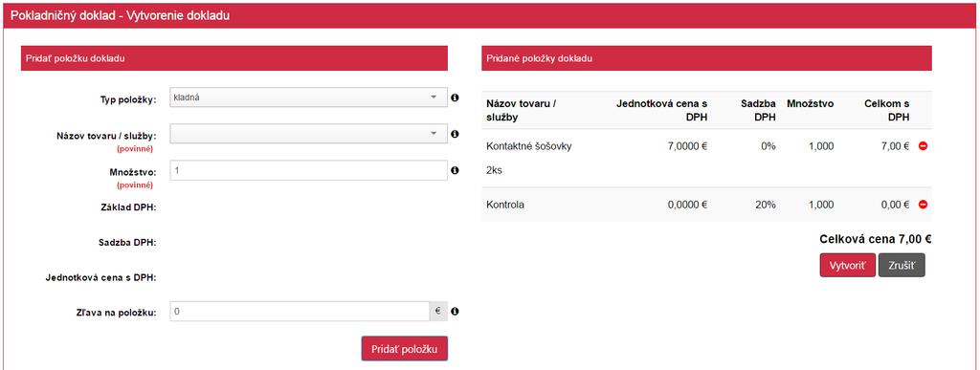Focus the Zľava na položku input
Image resolution: width=980 pixels, height=370 pixels.
click(300, 312)
